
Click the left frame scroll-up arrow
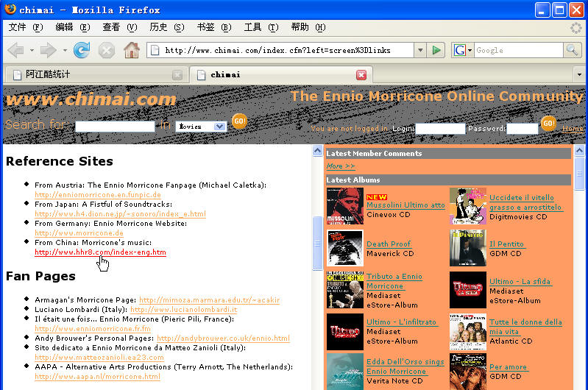pyautogui.click(x=317, y=151)
